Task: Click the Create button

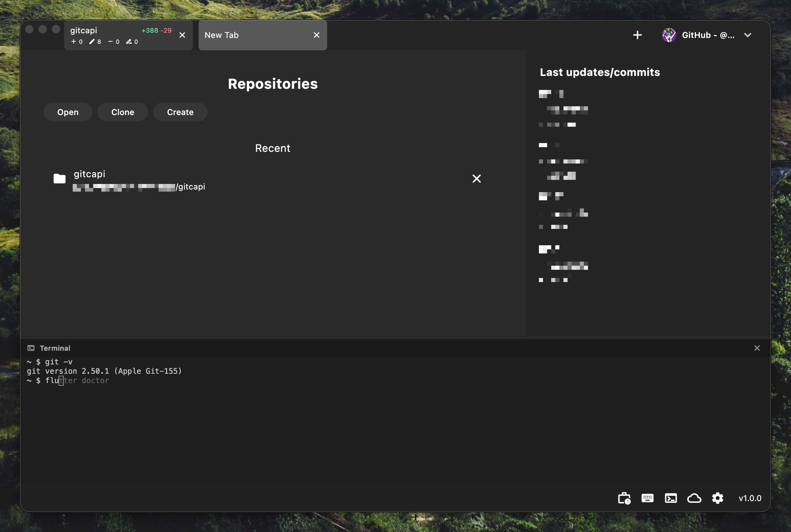Action: [180, 112]
